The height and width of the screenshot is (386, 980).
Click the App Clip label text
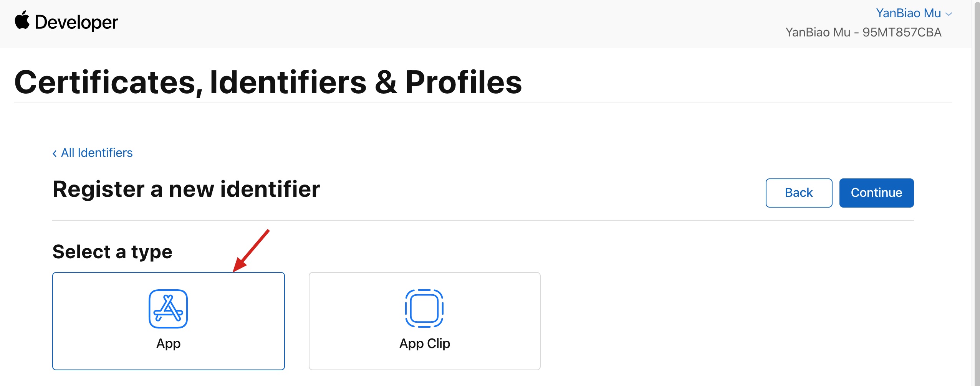424,343
